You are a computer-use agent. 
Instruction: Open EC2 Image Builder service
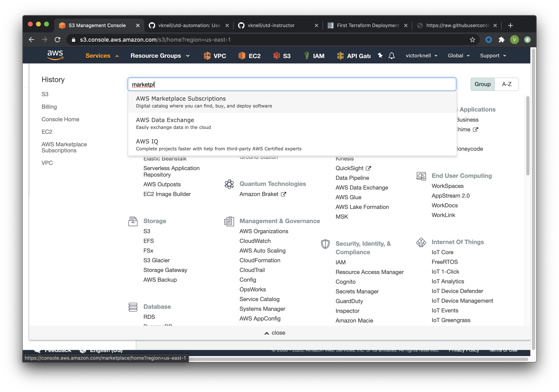coord(167,194)
